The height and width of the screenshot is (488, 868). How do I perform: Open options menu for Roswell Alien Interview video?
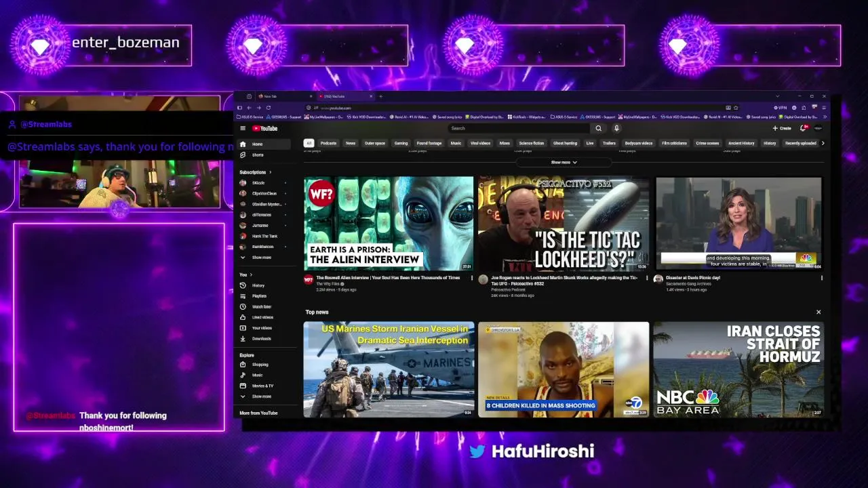click(x=472, y=278)
